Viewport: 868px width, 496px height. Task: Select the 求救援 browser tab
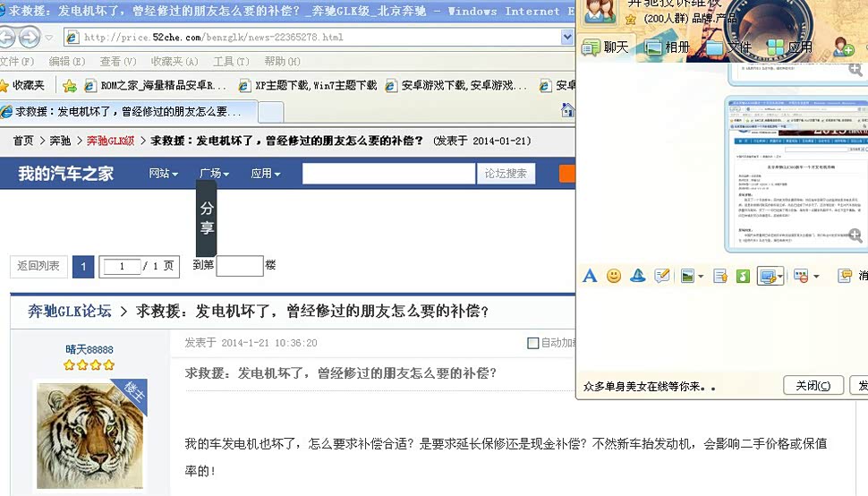tap(129, 112)
